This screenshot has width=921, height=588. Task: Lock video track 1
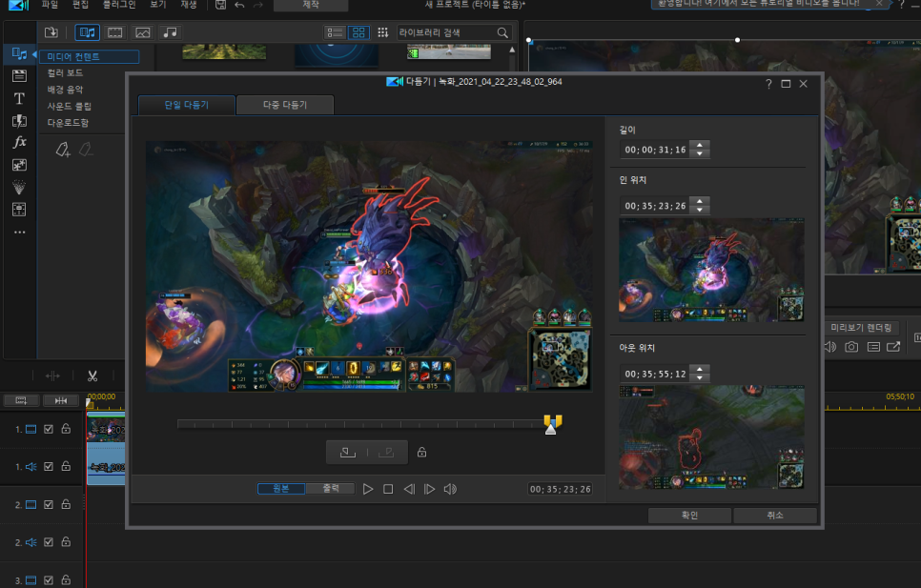pyautogui.click(x=66, y=429)
